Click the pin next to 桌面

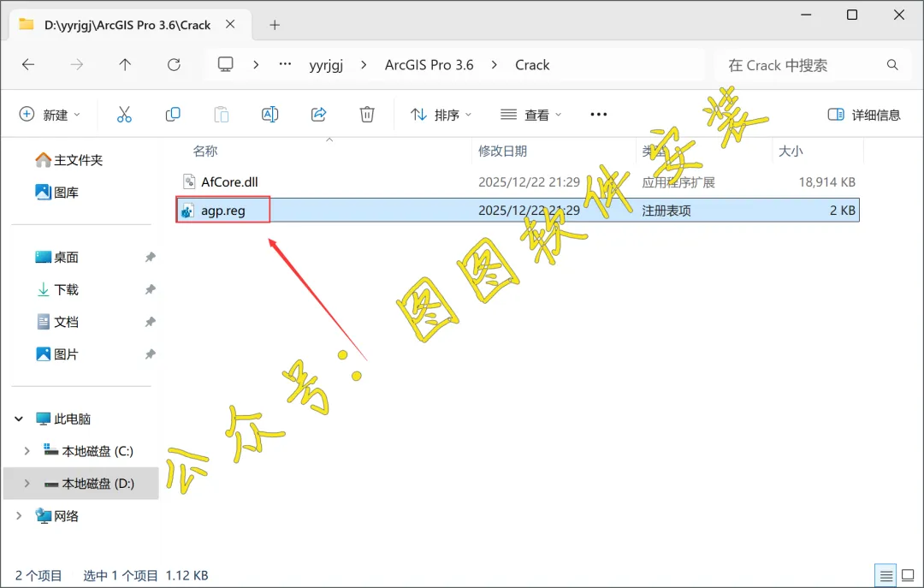151,257
